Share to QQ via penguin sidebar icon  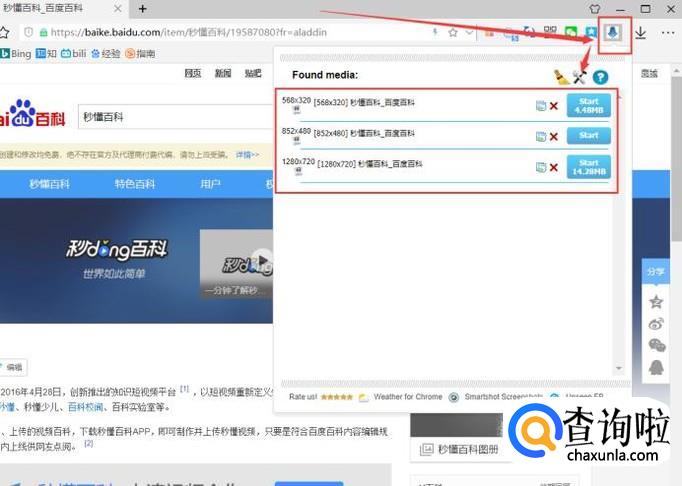[x=656, y=368]
